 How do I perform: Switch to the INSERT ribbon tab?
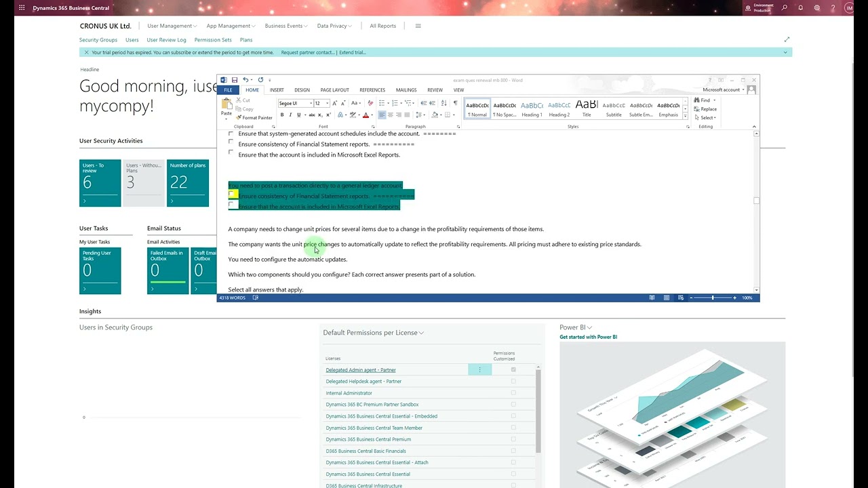point(277,89)
